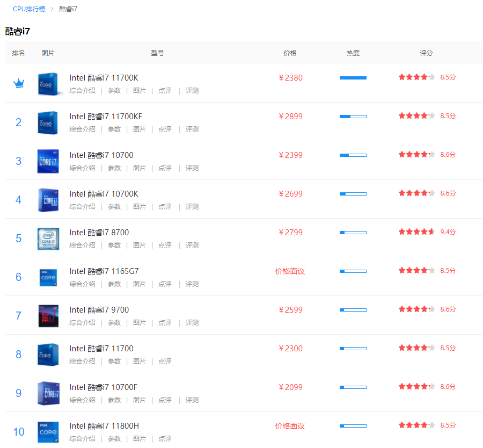This screenshot has height=448, width=483.
Task: Click the Intel 酷睿i7 1165G7 chip image
Action: tap(48, 277)
